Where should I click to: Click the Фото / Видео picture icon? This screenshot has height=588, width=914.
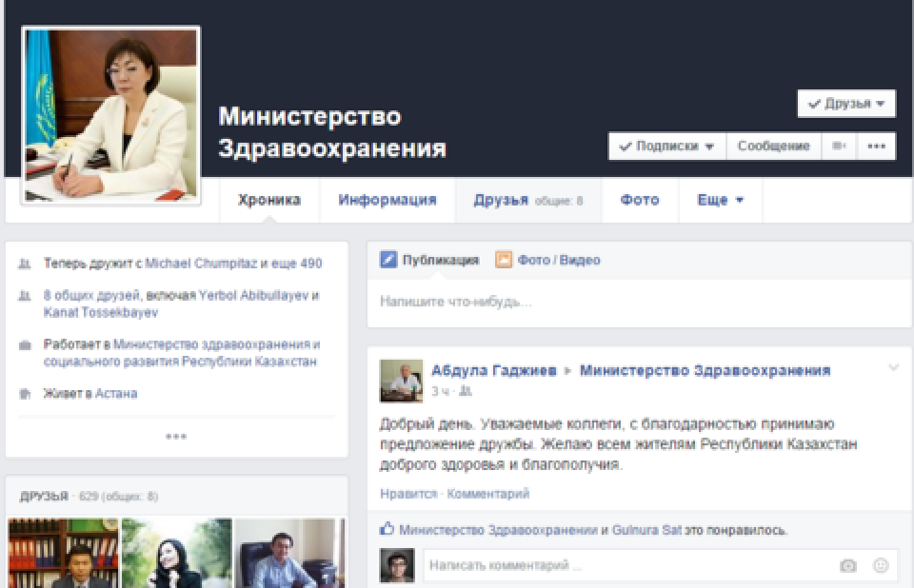tap(503, 260)
